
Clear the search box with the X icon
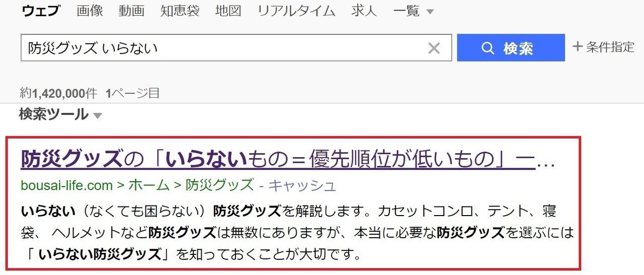point(434,48)
